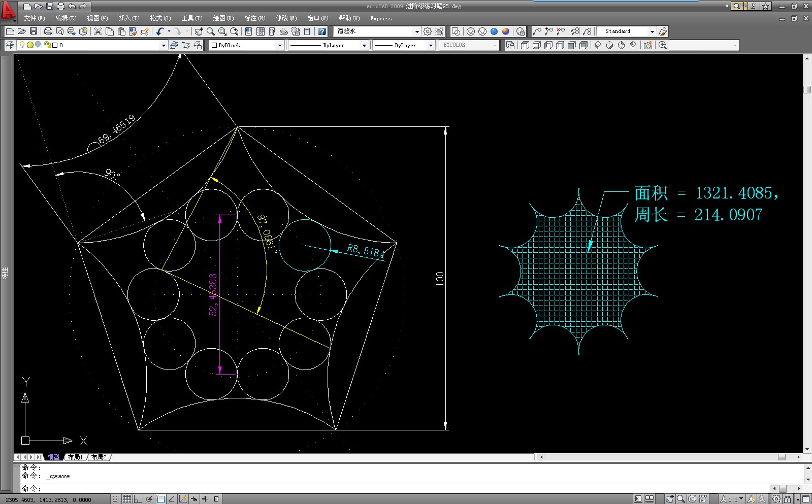Click the InfoCenter search binoculars icon
The image size is (812, 504).
(x=736, y=6)
